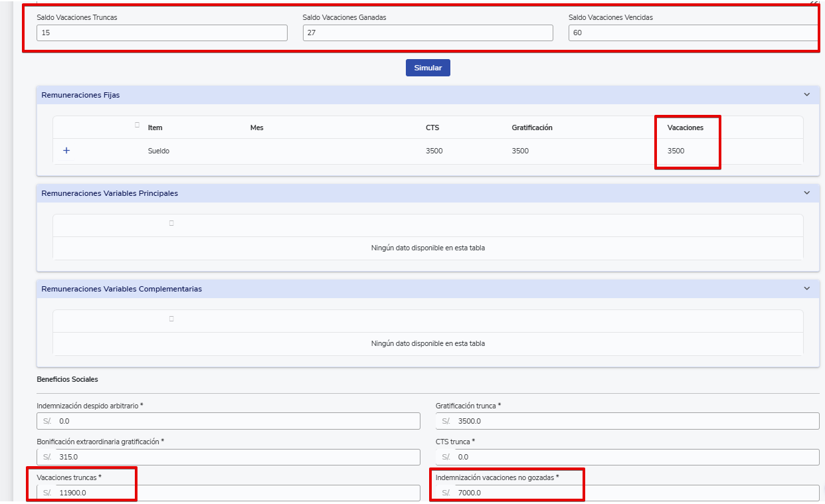This screenshot has width=825, height=504.
Task: Collapse the Remuneraciones Variables Complementarias panel chevron
Action: (x=806, y=289)
